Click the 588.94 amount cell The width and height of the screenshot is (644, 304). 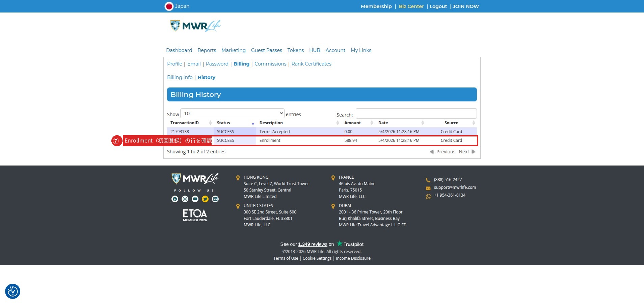[358, 141]
